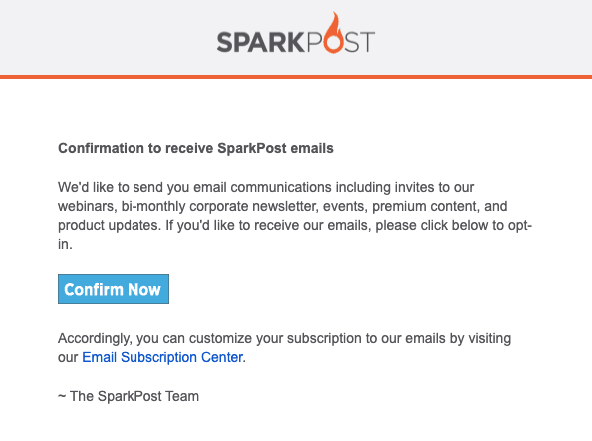
Task: Click the Confirm Now button
Action: [x=113, y=289]
